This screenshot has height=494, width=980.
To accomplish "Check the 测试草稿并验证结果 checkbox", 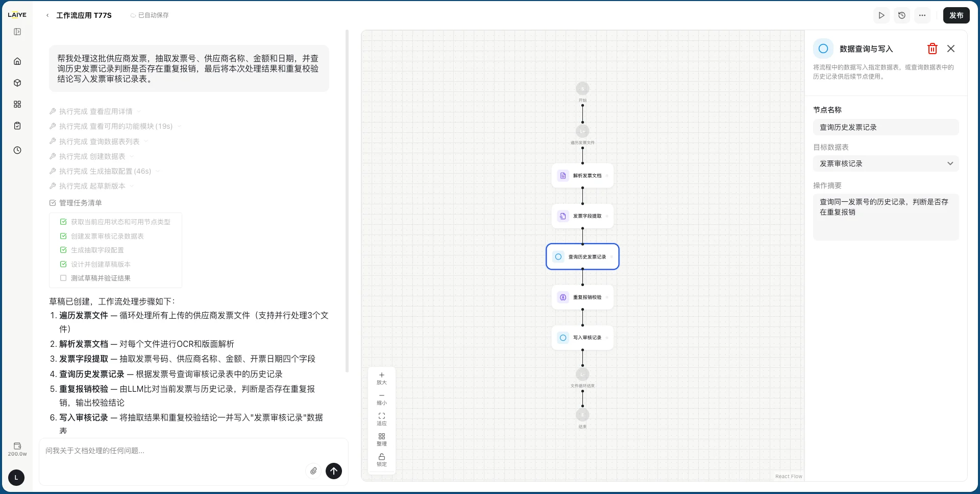I will pyautogui.click(x=63, y=278).
